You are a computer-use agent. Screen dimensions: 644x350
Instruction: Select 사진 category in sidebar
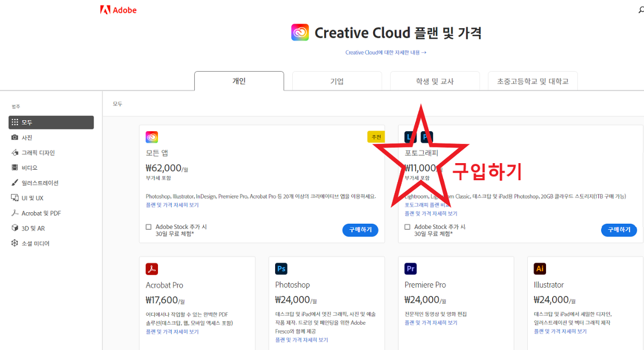coord(27,138)
